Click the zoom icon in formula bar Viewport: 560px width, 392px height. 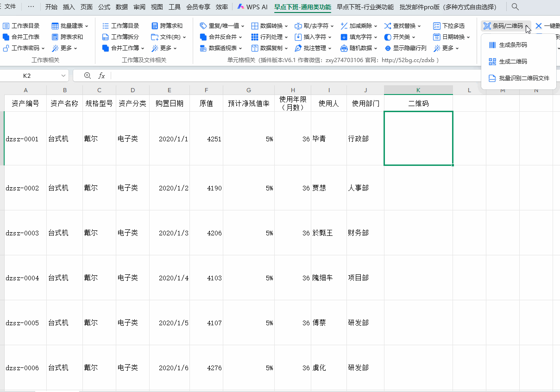[x=88, y=76]
